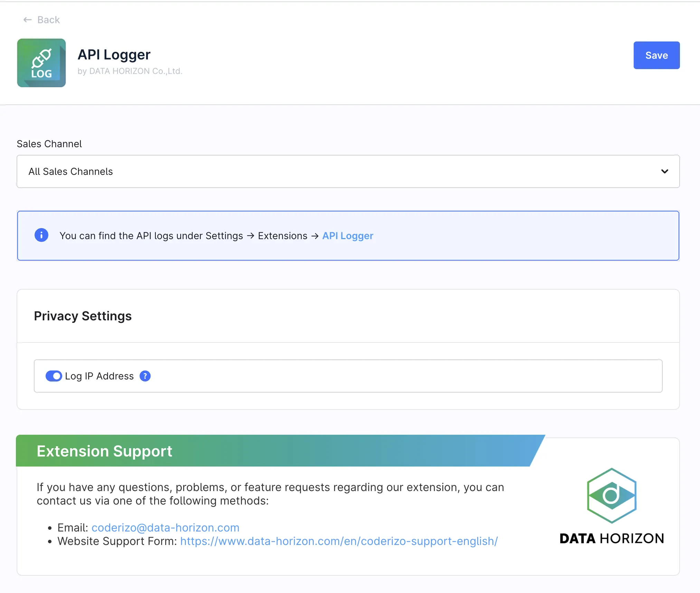The image size is (700, 593).
Task: Click the Sales Channel field label
Action: click(x=49, y=144)
